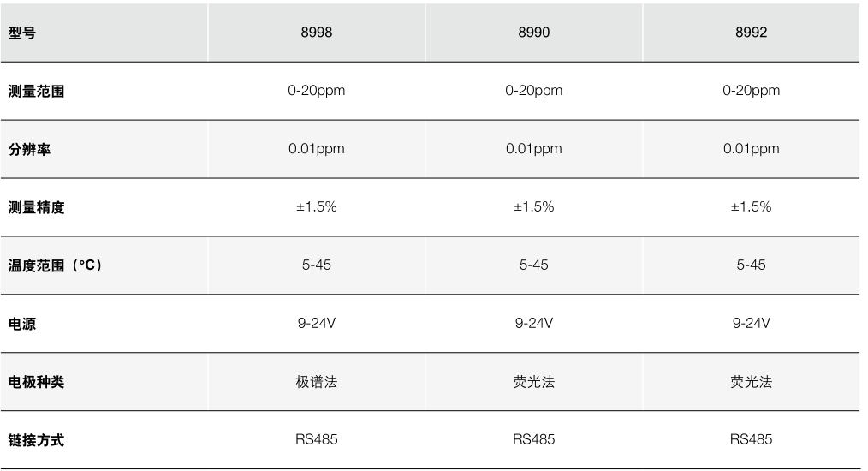Screen dimensions: 868x471
Task: Click the 分辨率 row label
Action: [x=29, y=149]
